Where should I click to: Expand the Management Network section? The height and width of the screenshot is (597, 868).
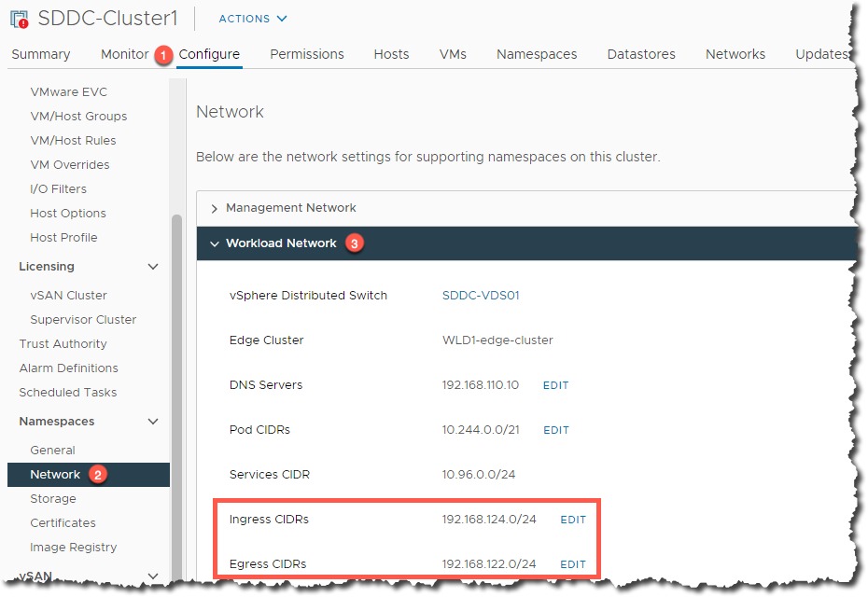(x=215, y=209)
